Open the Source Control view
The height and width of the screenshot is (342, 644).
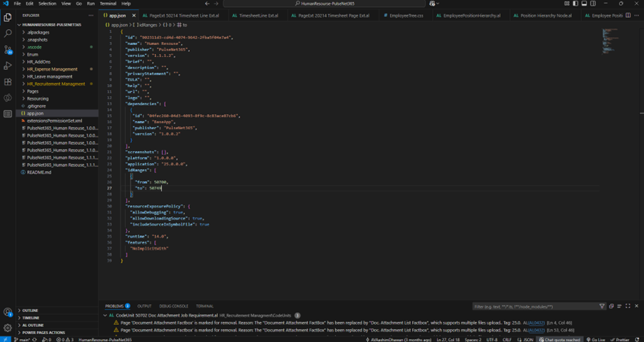7,50
